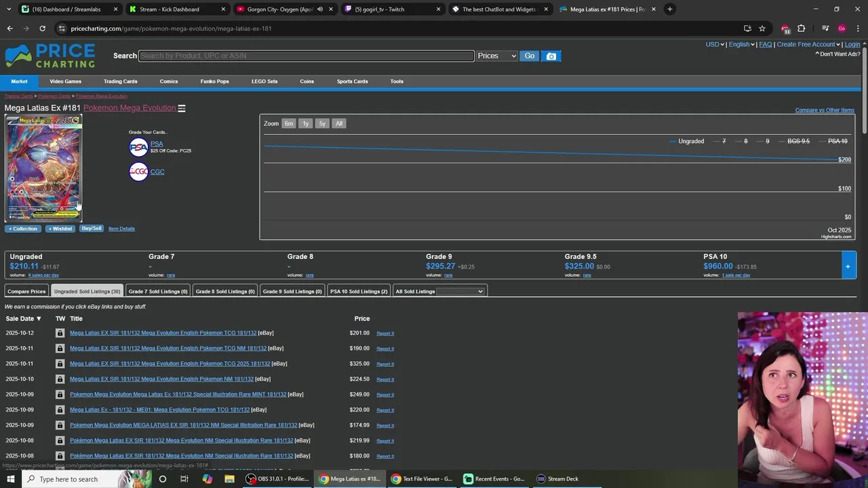Click the Mega Latias card thumbnail
Viewport: 868px width, 488px height.
coord(43,169)
